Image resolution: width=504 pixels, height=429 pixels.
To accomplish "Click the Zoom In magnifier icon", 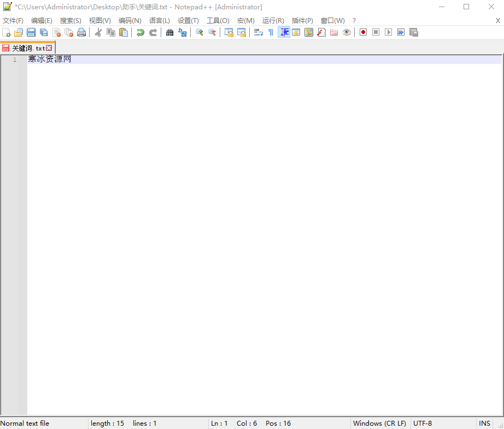I will tap(200, 32).
